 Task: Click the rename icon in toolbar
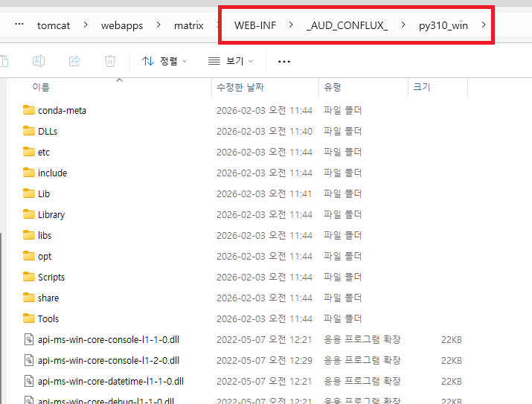pos(39,61)
